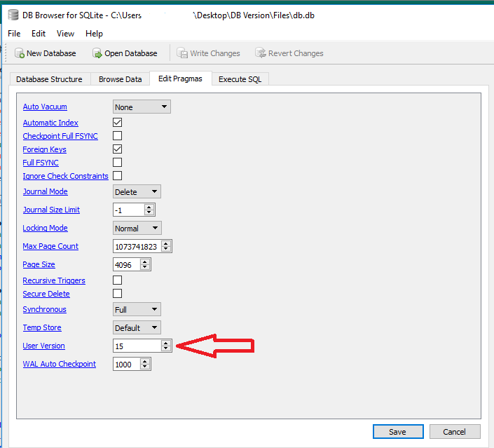Click the Cancel button
Image resolution: width=494 pixels, height=448 pixels.
pyautogui.click(x=455, y=432)
